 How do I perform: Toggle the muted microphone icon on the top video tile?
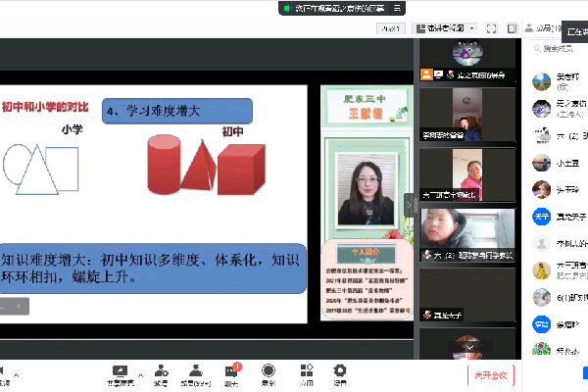(x=451, y=74)
